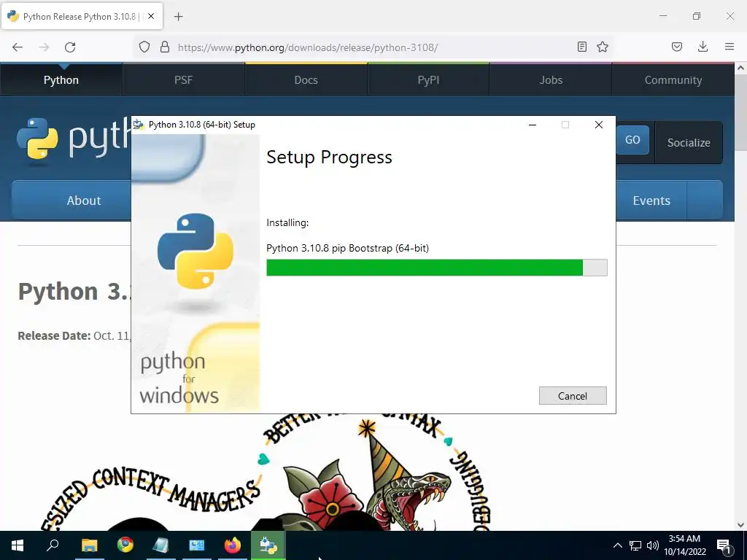747x560 pixels.
Task: Launch Chrome from the taskbar
Action: [125, 545]
